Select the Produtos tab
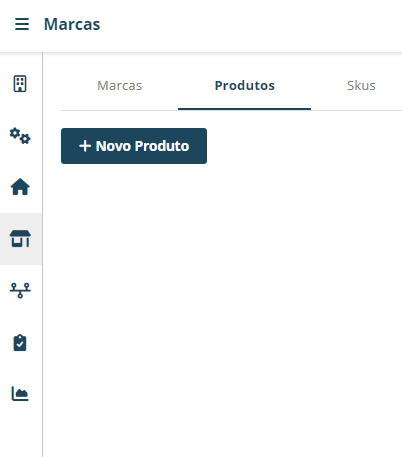This screenshot has width=402, height=457. click(245, 86)
